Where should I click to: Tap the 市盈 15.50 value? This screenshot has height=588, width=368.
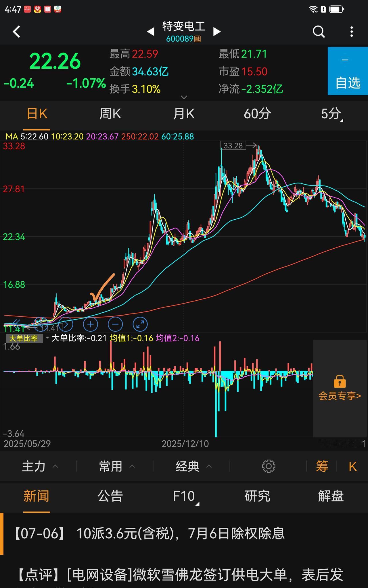click(254, 71)
